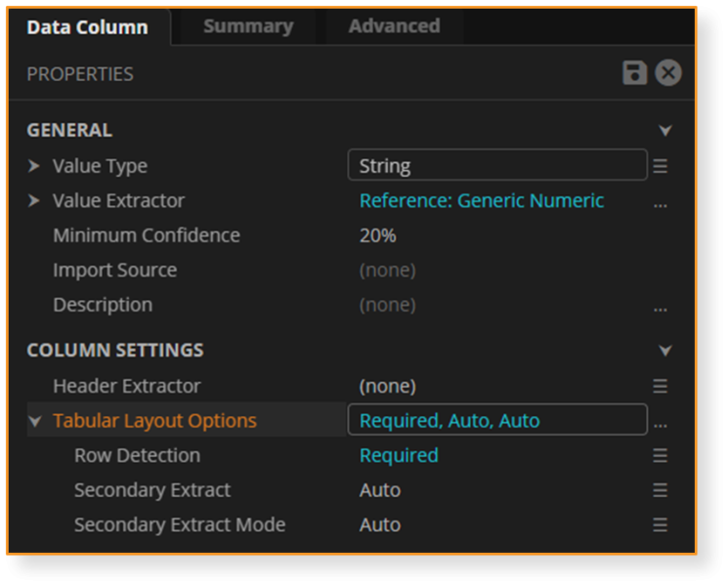Collapse the Tabular Layout Options arrow
The height and width of the screenshot is (586, 728).
35,421
